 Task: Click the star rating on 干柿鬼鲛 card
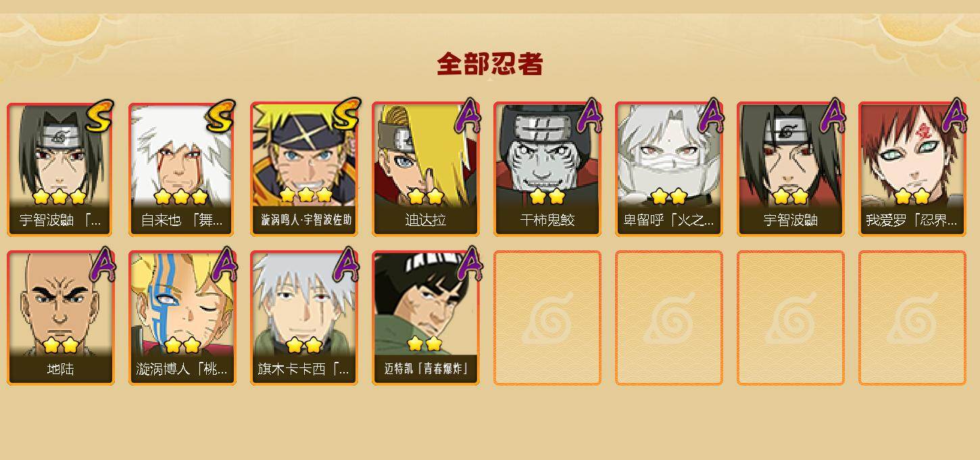click(x=547, y=196)
